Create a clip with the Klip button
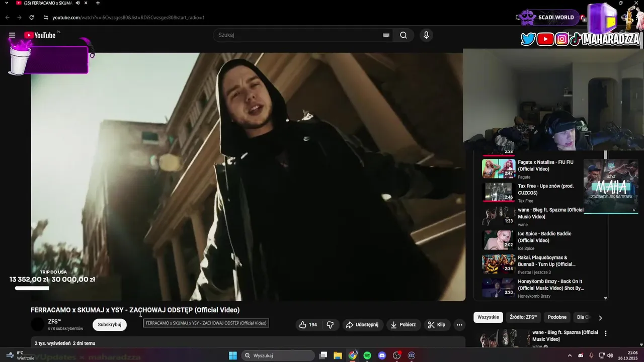The height and width of the screenshot is (362, 644). (436, 325)
